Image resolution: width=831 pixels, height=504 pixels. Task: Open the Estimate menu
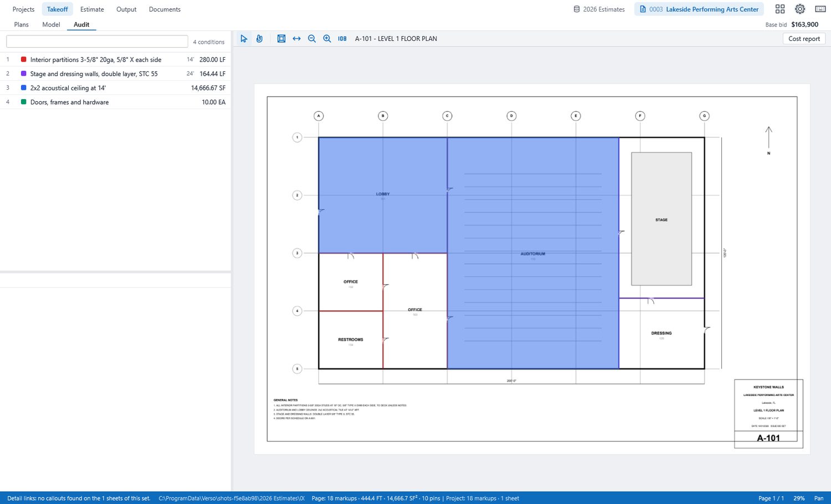tap(92, 9)
